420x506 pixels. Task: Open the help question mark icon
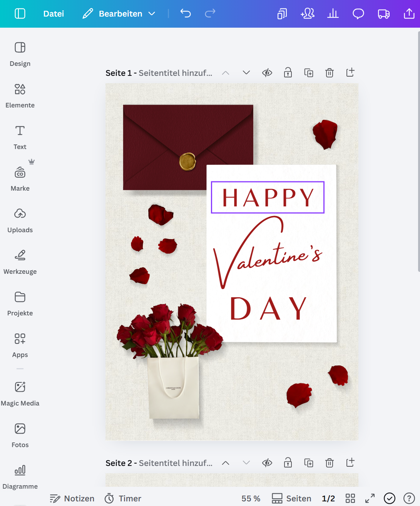click(409, 498)
